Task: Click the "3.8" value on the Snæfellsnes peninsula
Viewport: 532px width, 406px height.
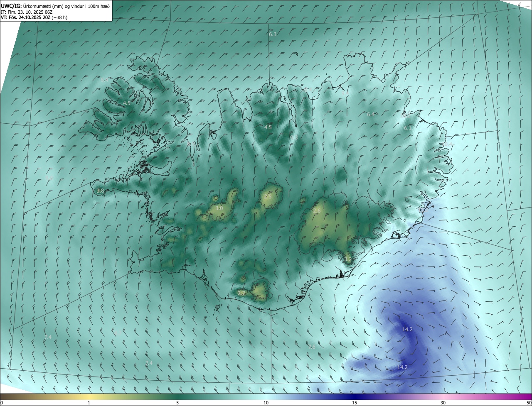Action: pyautogui.click(x=100, y=191)
